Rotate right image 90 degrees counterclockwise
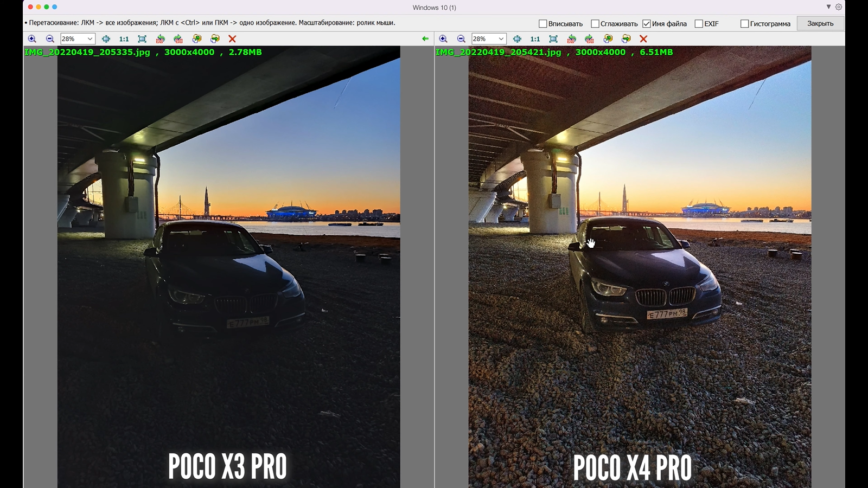This screenshot has width=868, height=488. click(571, 39)
